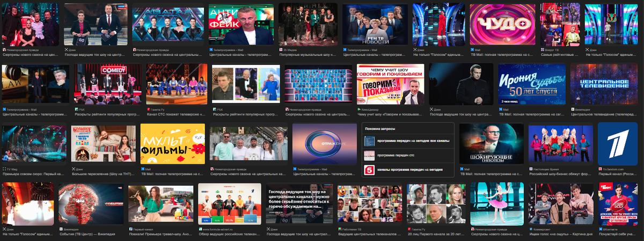The image size is (644, 241).
Task: Open the ЦЕНТРАЛЬНОЕ ТЕЛЕВИДЕНИЕ thumbnail
Action: point(604,84)
